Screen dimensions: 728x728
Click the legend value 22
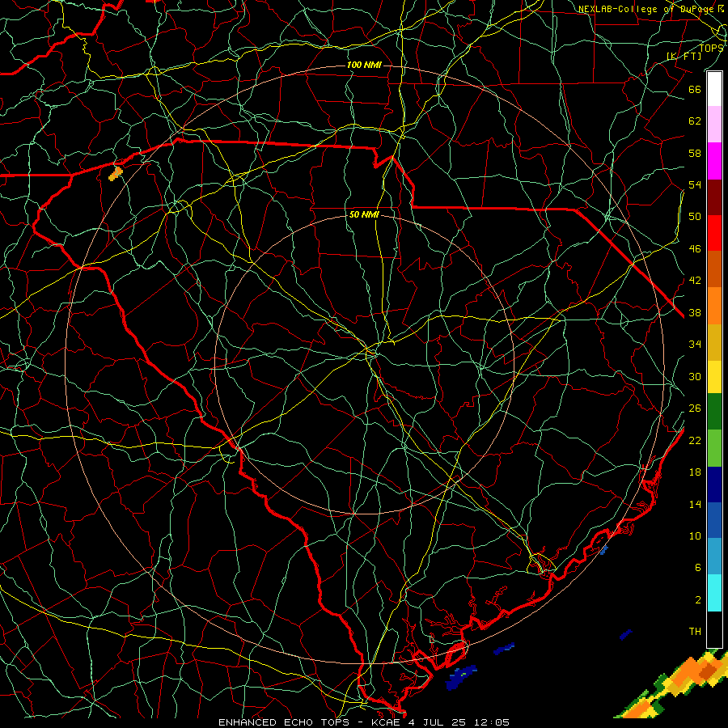(695, 440)
